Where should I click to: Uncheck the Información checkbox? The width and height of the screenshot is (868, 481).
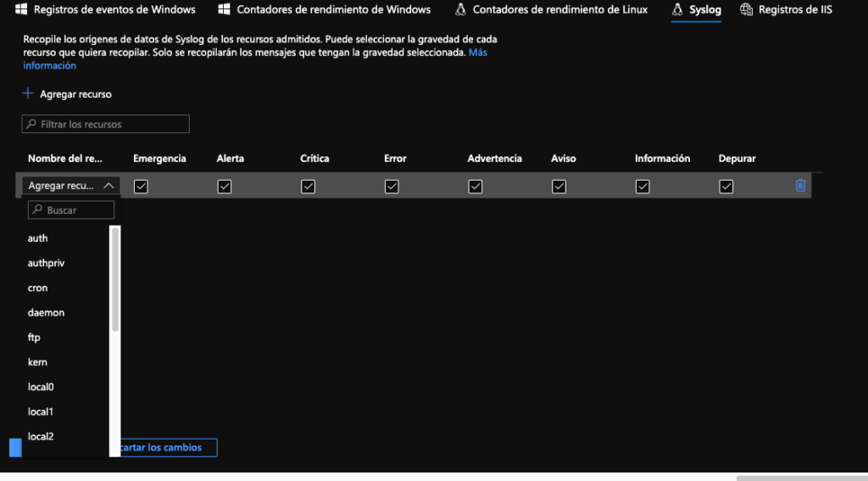643,186
